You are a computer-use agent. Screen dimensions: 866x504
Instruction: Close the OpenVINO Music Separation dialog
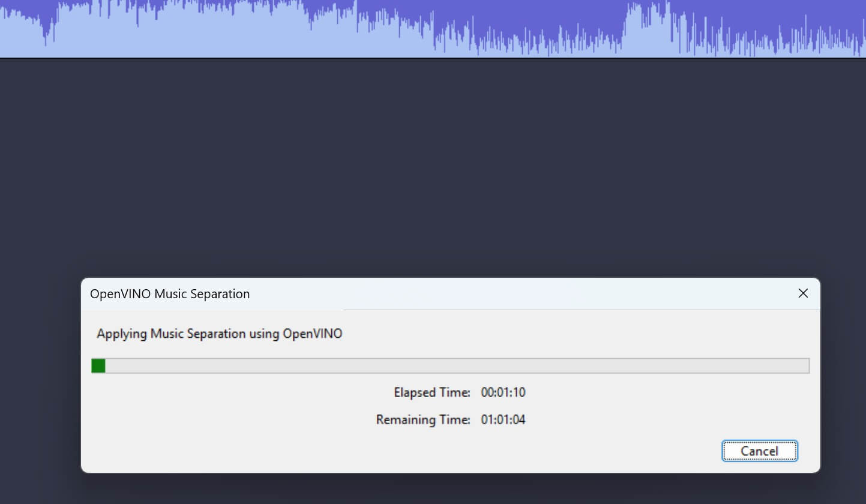[x=803, y=293]
